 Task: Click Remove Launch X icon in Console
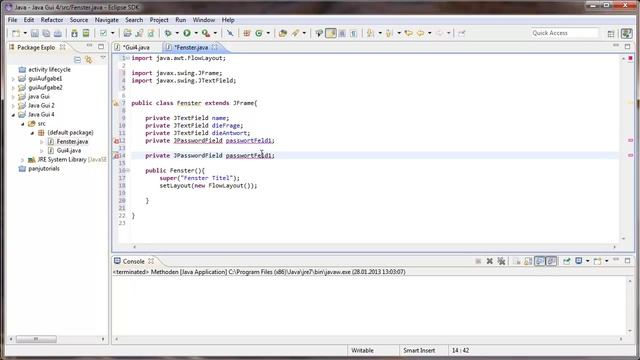tap(489, 261)
